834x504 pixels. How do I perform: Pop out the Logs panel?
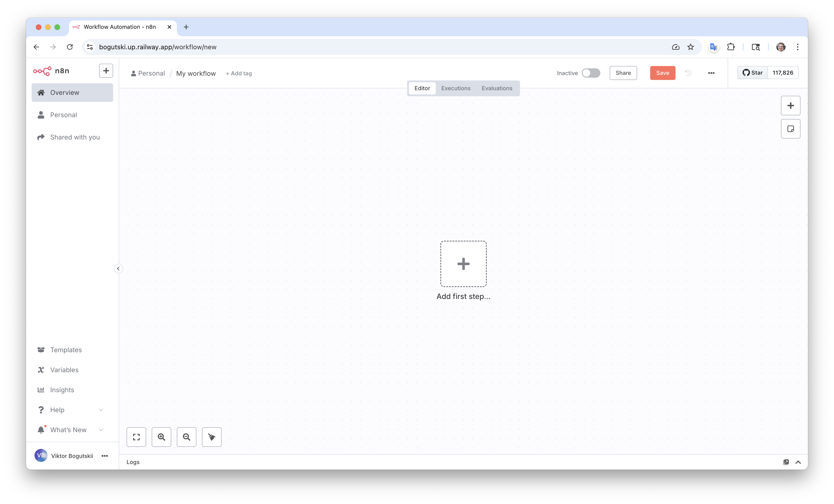(x=786, y=462)
